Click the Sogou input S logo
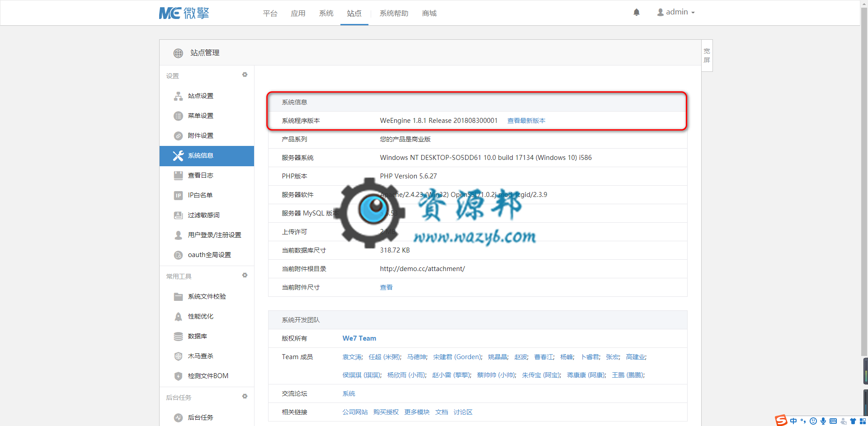This screenshot has width=868, height=426. pos(781,421)
